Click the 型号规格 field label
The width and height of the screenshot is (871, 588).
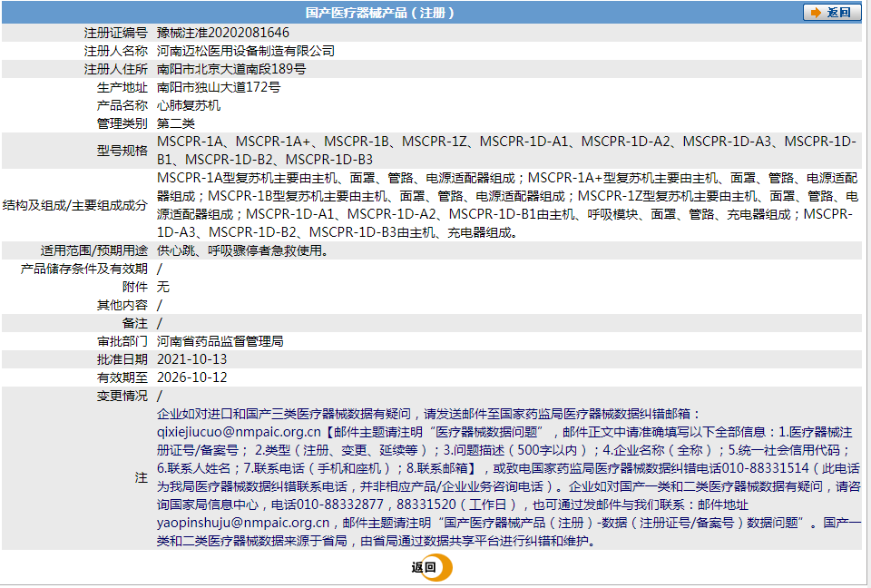click(122, 151)
